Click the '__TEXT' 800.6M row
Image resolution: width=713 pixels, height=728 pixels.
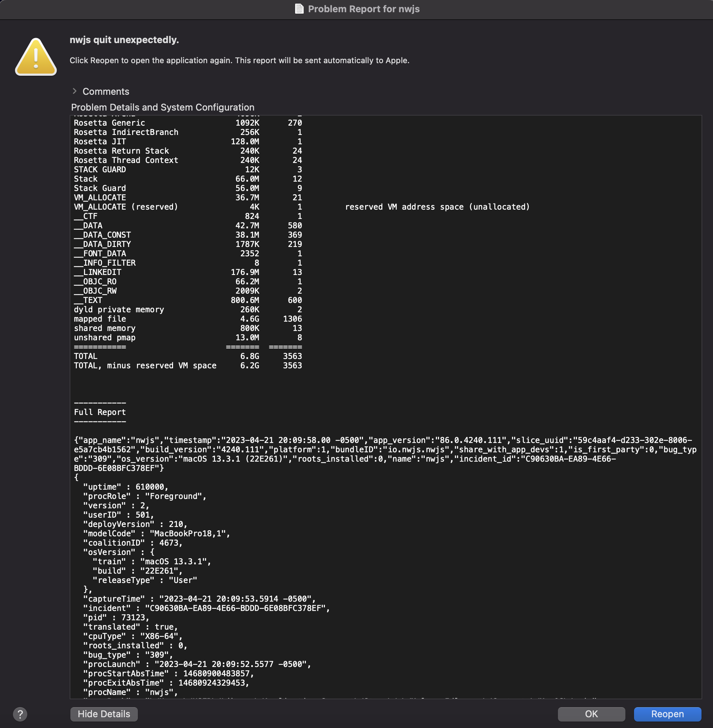[188, 300]
